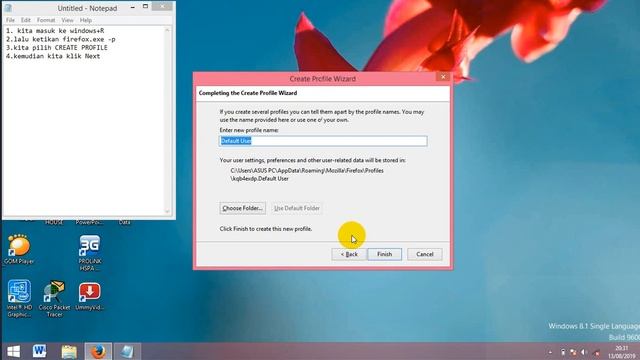Screen dimensions: 640x360
Task: Open Notepad File menu
Action: pos(10,20)
